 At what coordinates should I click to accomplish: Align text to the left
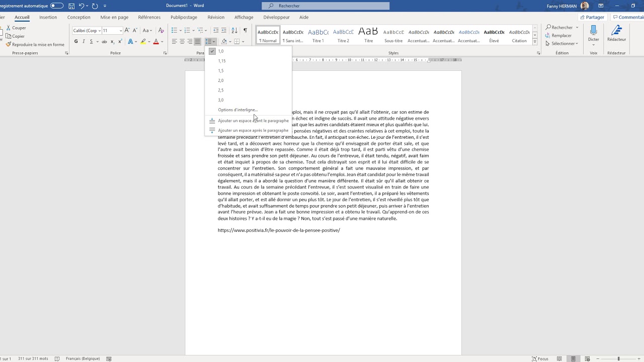click(x=174, y=42)
